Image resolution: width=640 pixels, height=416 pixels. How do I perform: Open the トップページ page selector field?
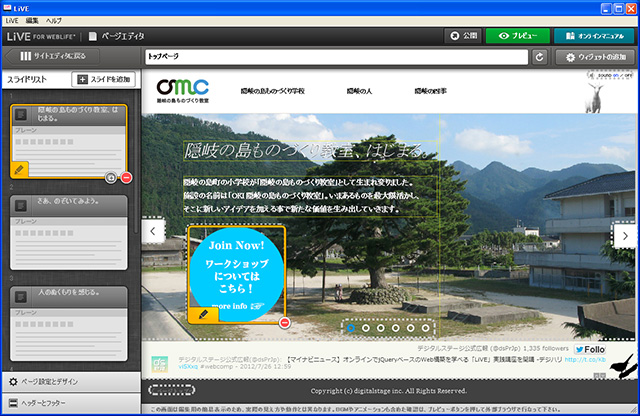335,58
